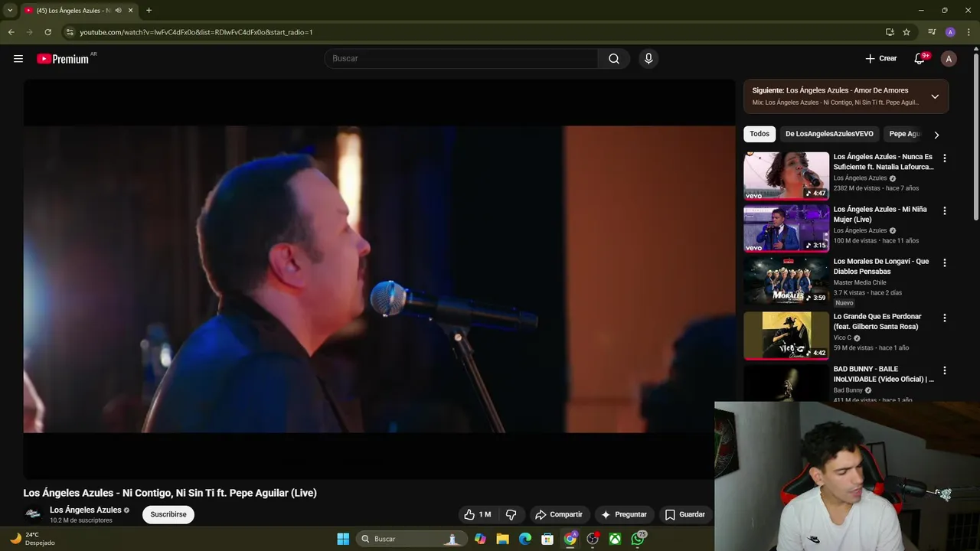The image size is (980, 551).
Task: Show more filter chips with right arrow
Action: click(x=936, y=135)
